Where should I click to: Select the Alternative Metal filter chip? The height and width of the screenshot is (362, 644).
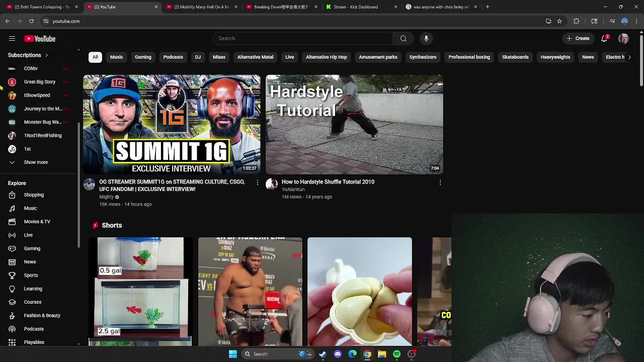255,57
